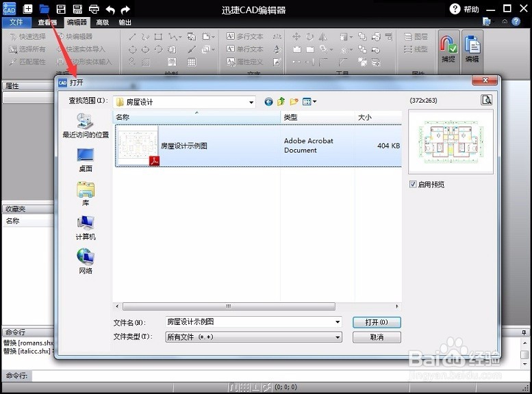
Task: Go to 桌面 in dialog sidebar
Action: click(x=86, y=159)
